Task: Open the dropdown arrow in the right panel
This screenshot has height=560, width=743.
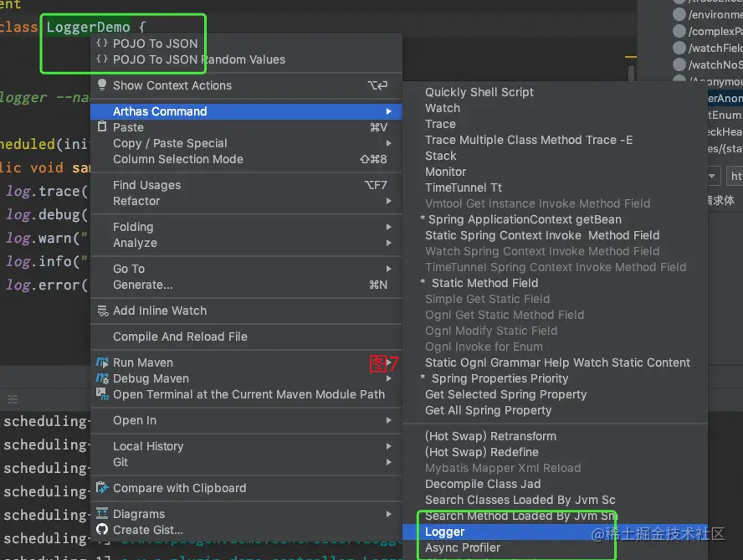Action: click(x=712, y=176)
